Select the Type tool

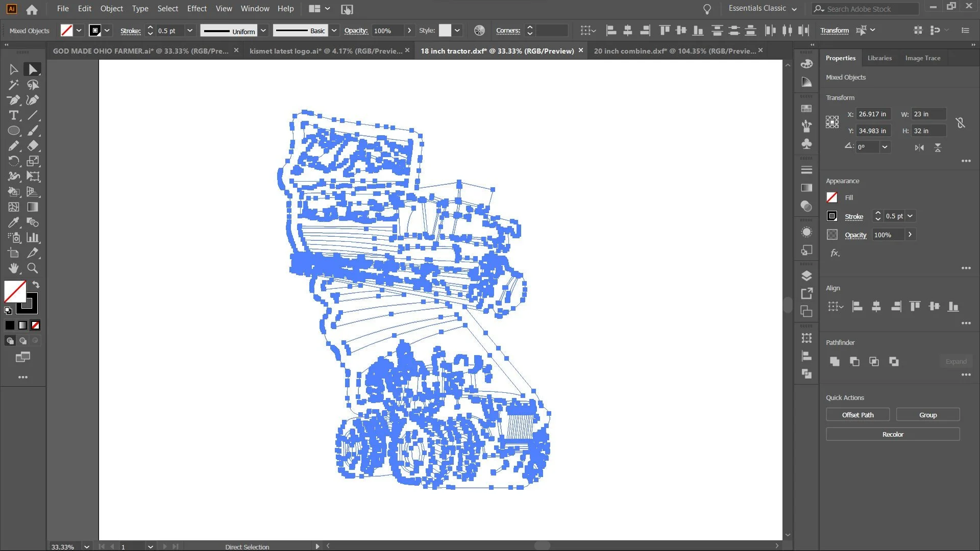click(x=14, y=115)
